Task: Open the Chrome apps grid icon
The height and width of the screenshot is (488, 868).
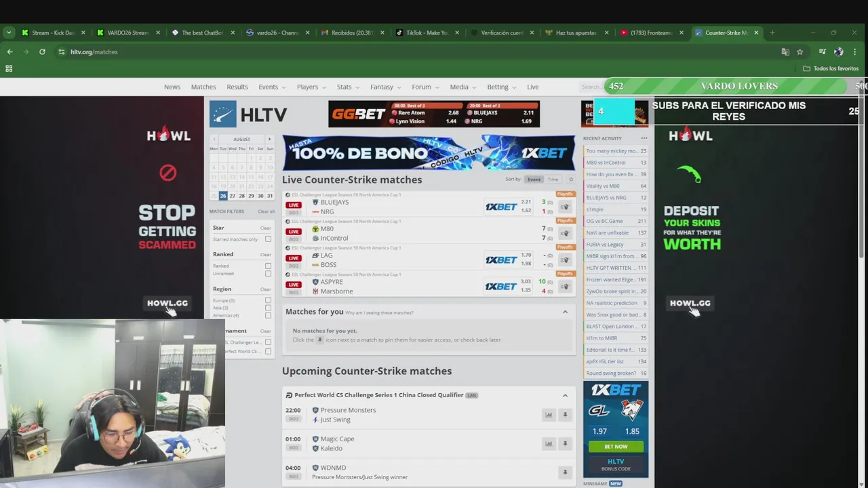Action: click(9, 68)
